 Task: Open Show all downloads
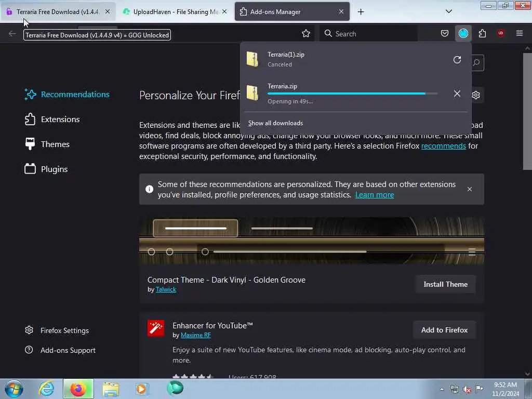click(x=275, y=123)
